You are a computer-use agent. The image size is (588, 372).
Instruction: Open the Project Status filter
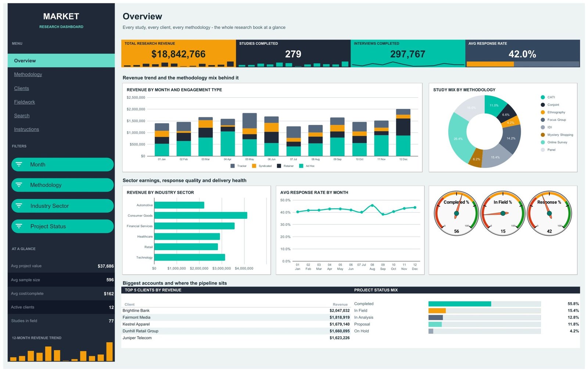click(x=62, y=226)
